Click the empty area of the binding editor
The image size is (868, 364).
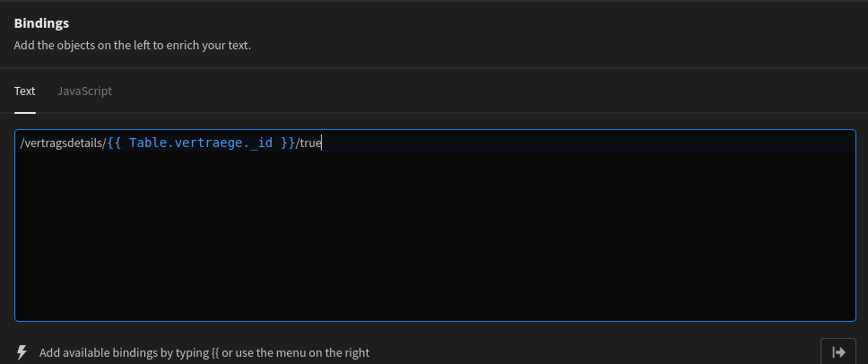pyautogui.click(x=435, y=242)
